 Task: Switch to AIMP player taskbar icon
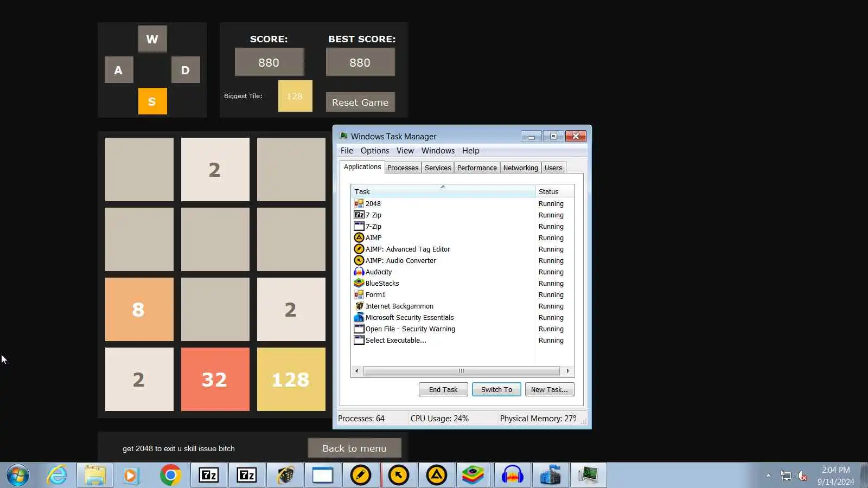click(x=437, y=476)
